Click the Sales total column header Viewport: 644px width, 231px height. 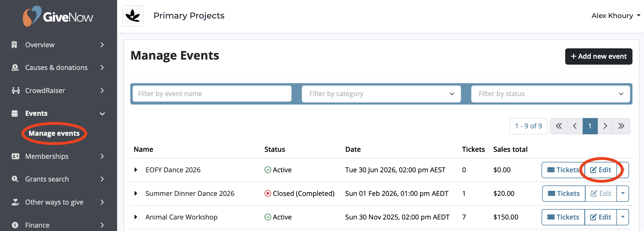click(510, 149)
